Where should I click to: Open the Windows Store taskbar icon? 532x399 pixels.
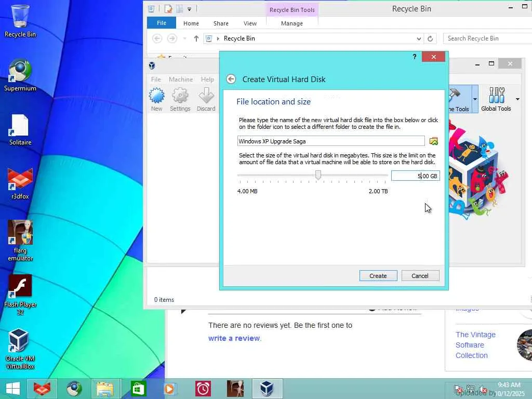point(138,389)
